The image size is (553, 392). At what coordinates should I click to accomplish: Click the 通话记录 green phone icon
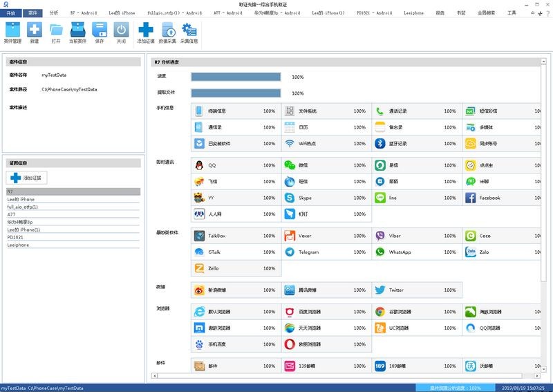379,111
